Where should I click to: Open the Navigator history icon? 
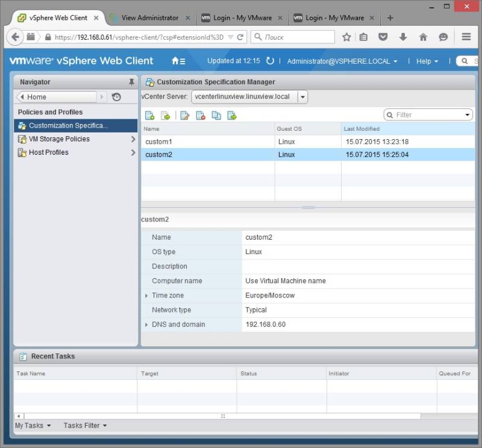click(116, 97)
